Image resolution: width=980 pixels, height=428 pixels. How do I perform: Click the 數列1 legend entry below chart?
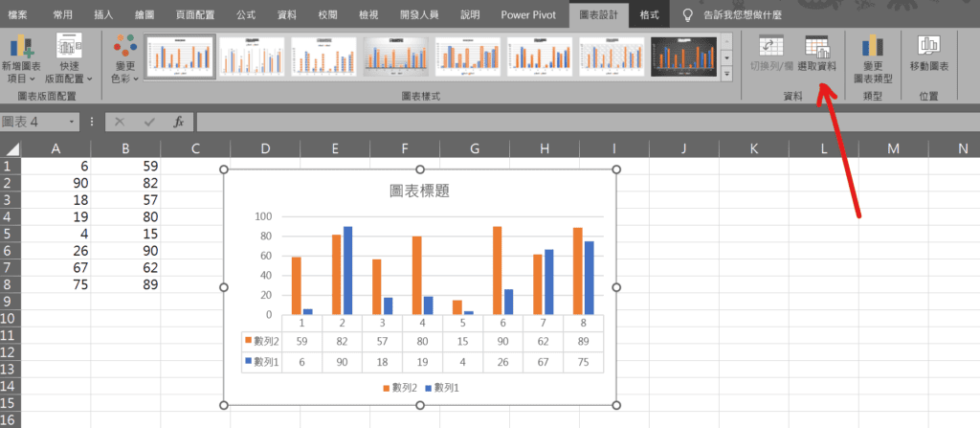tap(442, 388)
